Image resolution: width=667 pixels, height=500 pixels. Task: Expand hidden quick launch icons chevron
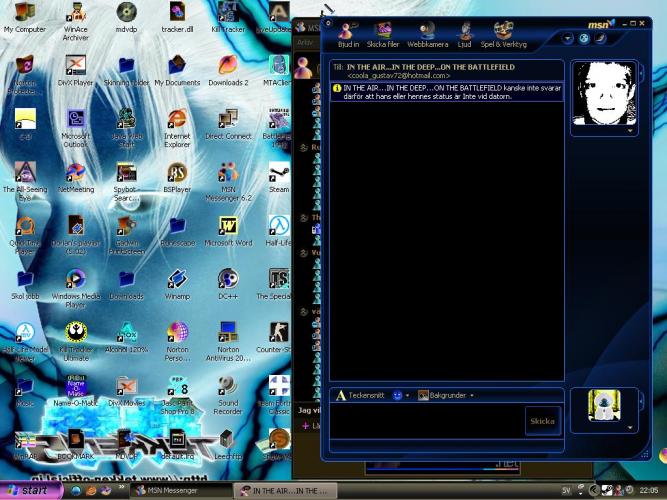(121, 487)
